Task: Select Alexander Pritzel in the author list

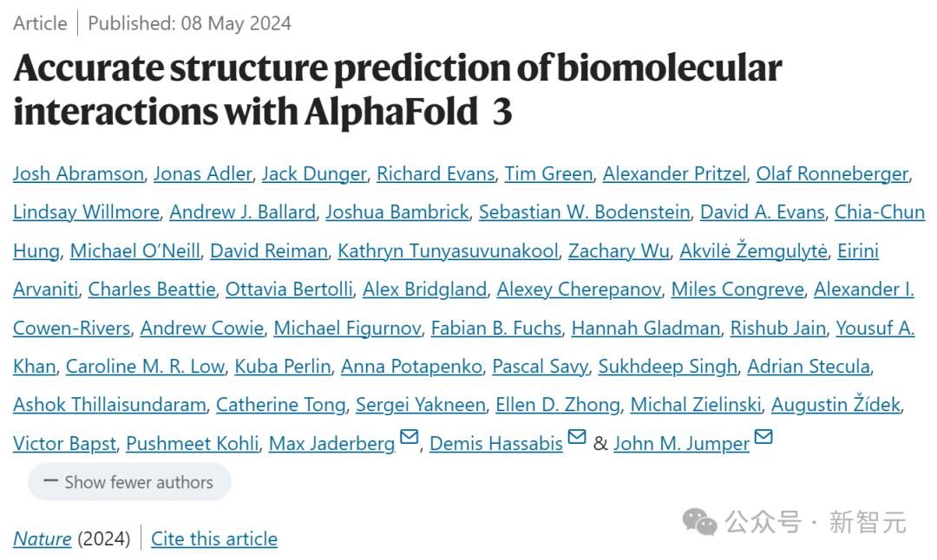Action: coord(675,173)
